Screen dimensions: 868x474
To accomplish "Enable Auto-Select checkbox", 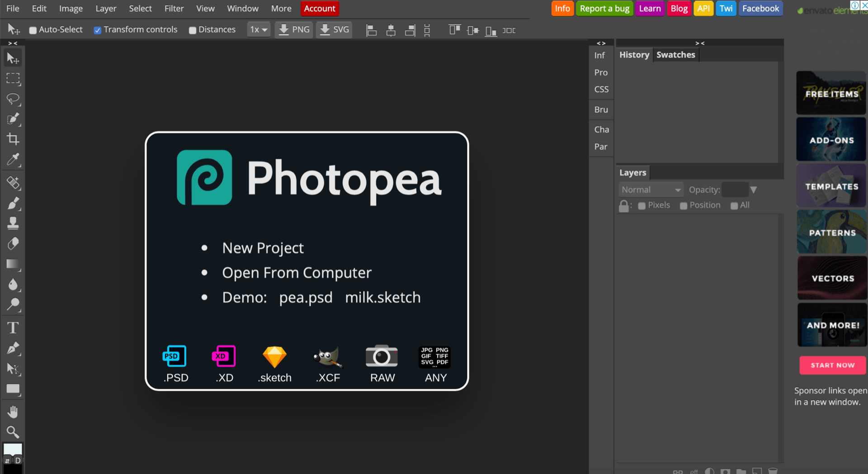I will click(33, 30).
